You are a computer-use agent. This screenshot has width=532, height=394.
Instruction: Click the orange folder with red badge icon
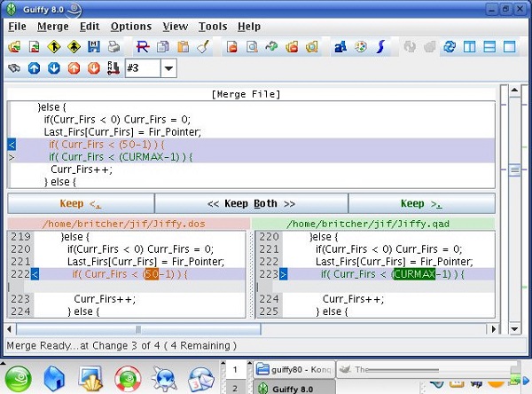tap(292, 47)
